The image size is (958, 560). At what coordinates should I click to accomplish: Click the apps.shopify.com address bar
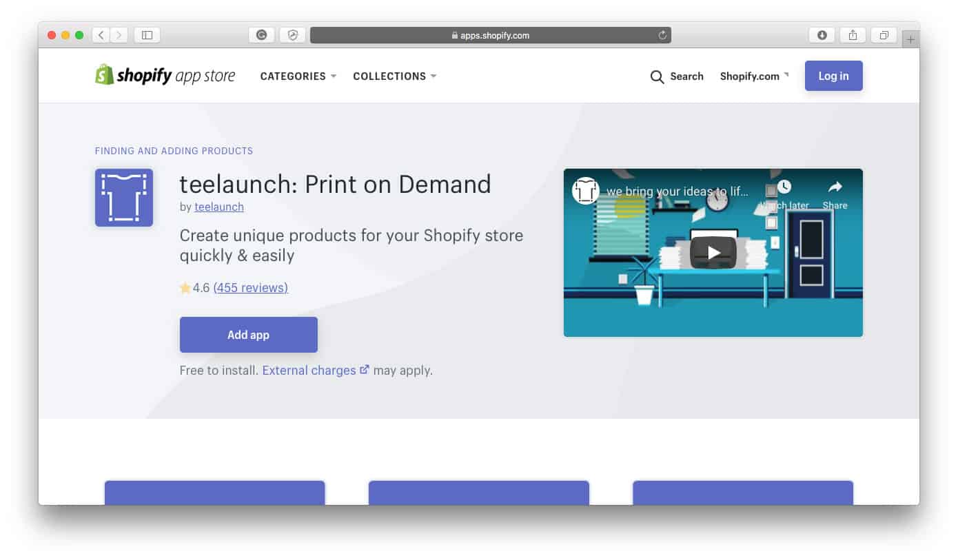click(491, 35)
